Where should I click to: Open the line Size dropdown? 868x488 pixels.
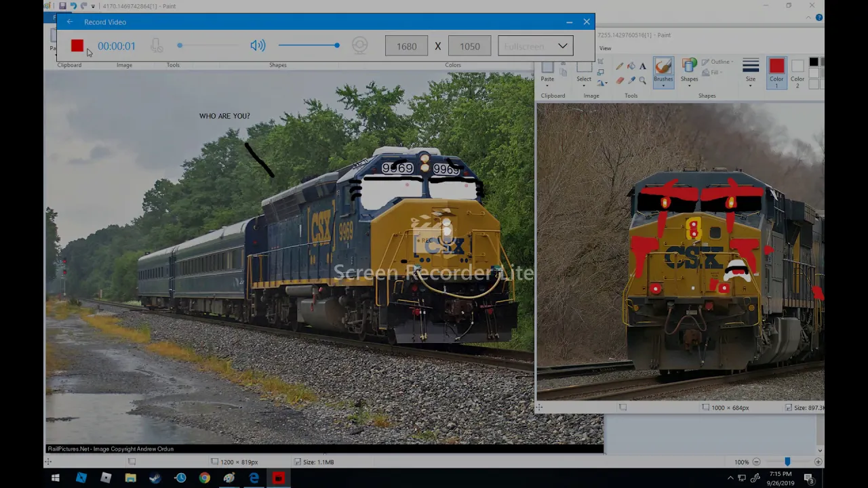[x=751, y=71]
